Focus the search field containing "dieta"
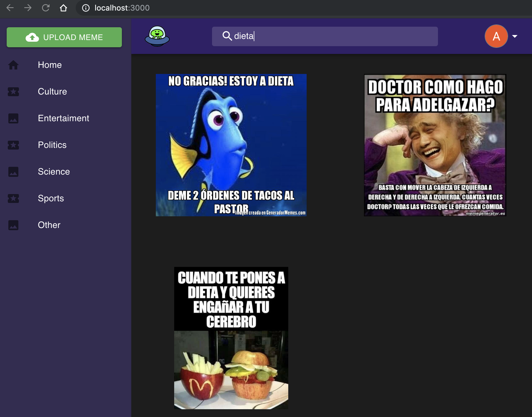This screenshot has height=417, width=532. click(325, 36)
